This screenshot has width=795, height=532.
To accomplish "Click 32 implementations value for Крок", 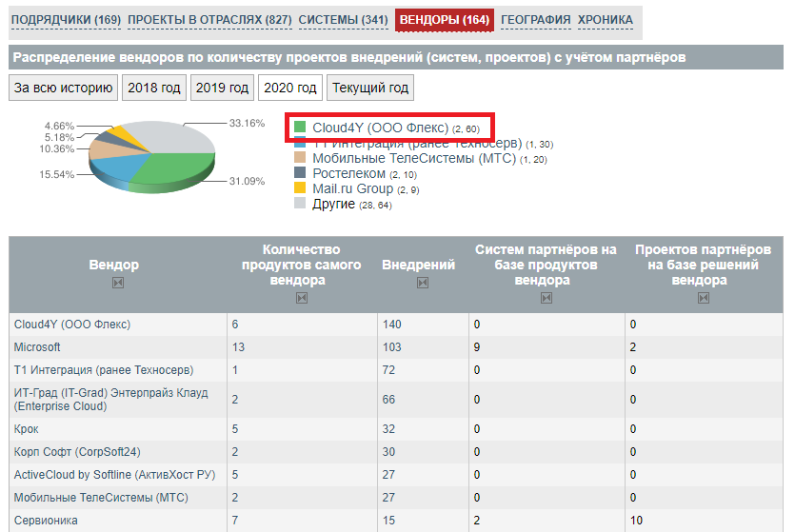I will (x=388, y=428).
